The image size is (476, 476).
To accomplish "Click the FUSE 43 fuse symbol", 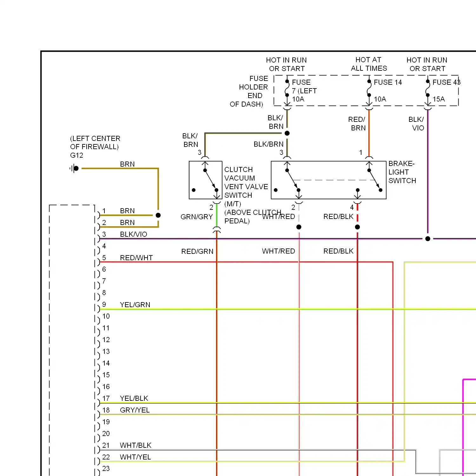I will tap(428, 88).
